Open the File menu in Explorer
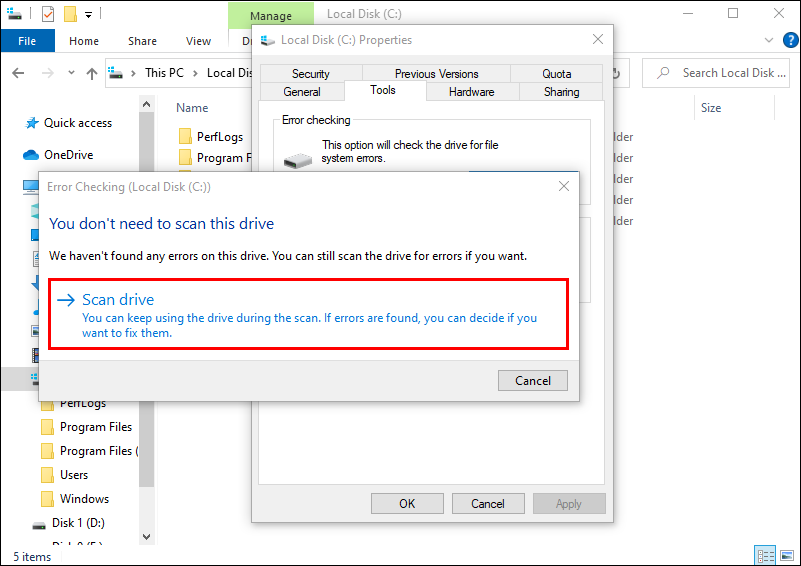This screenshot has width=801, height=566. [x=27, y=41]
